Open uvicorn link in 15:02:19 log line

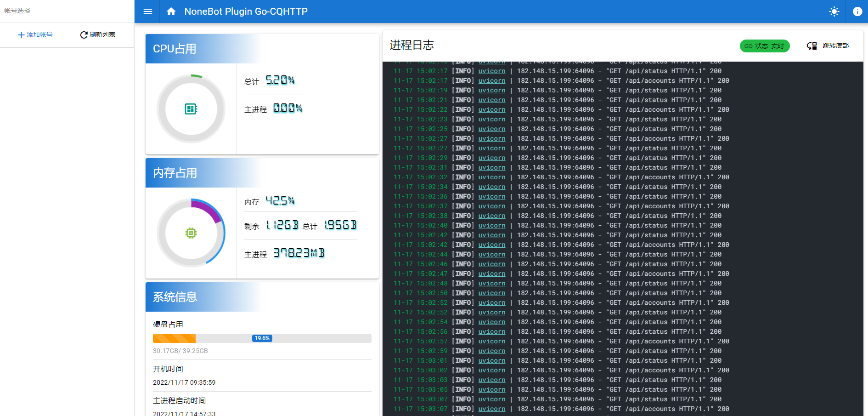coord(492,91)
